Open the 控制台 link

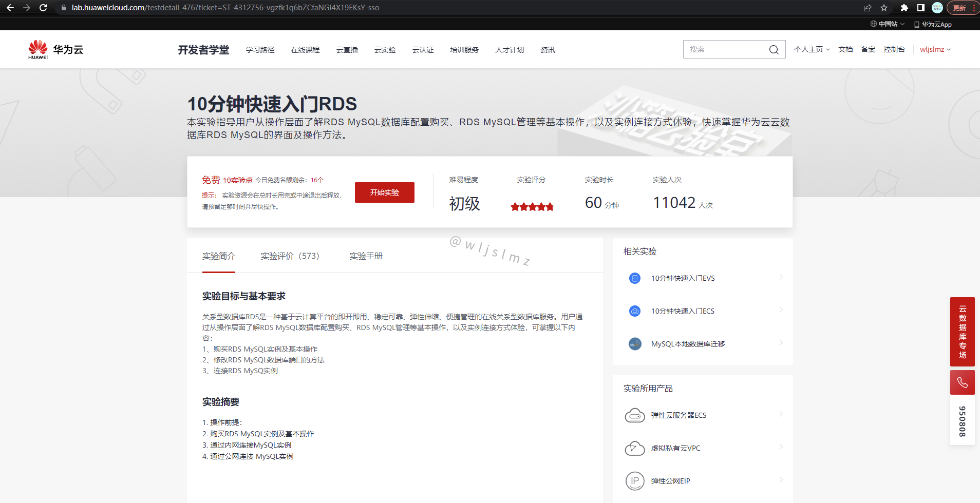(x=894, y=49)
